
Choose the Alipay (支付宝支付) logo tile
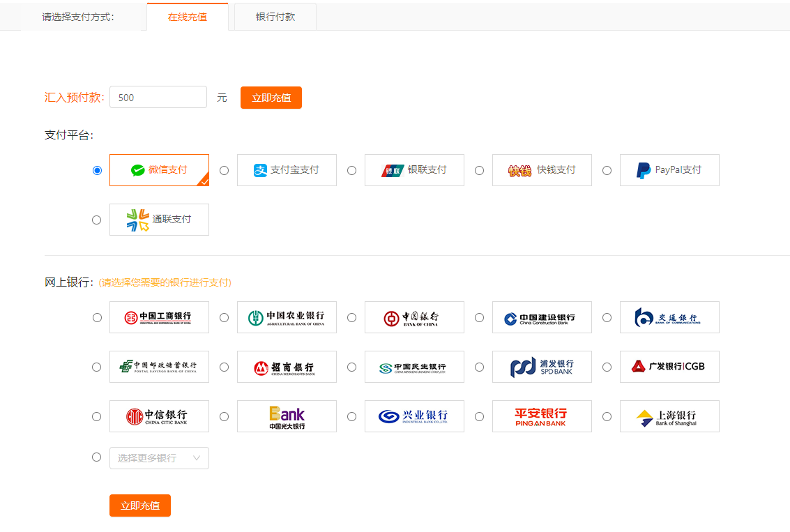pos(287,170)
